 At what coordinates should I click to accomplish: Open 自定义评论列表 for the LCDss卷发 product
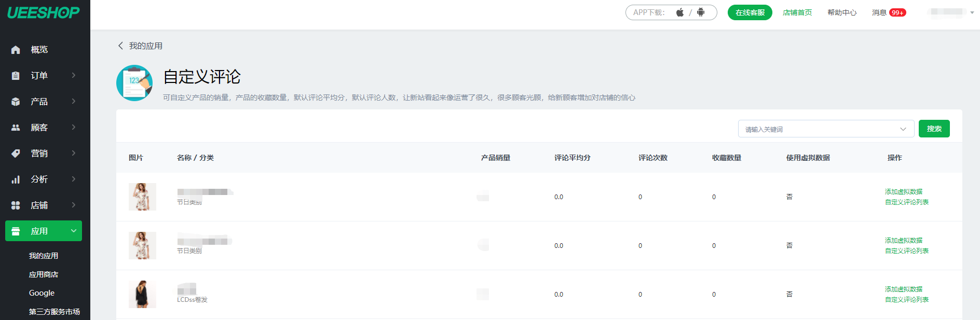coord(907,299)
